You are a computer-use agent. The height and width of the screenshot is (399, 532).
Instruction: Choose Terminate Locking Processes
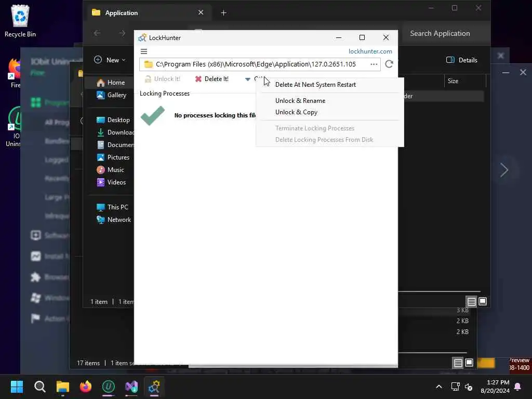coord(315,128)
